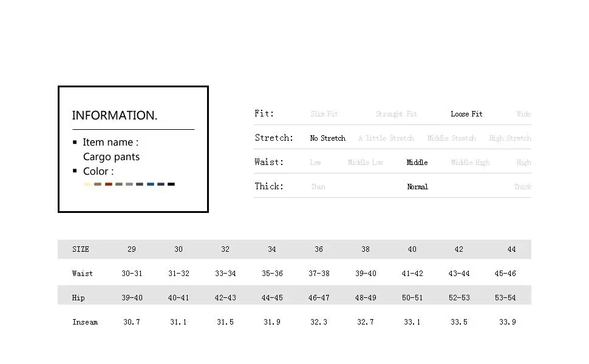Viewport: 589px width, 364px height.
Task: Select the pale yellow color swatch
Action: (87, 184)
